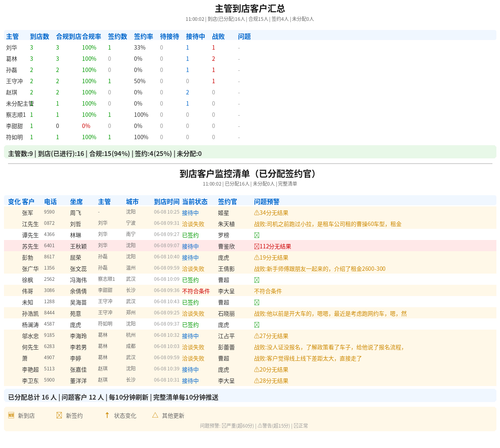Image resolution: width=500 pixels, height=448 pixels.
Task: Click the 其他更新 triangle legend icon
Action: (155, 415)
